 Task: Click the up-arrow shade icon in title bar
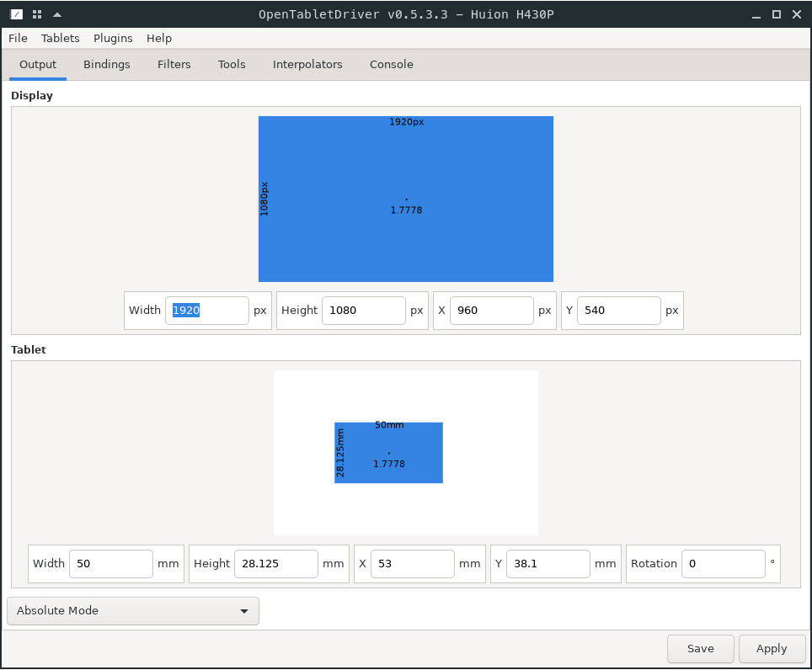57,14
